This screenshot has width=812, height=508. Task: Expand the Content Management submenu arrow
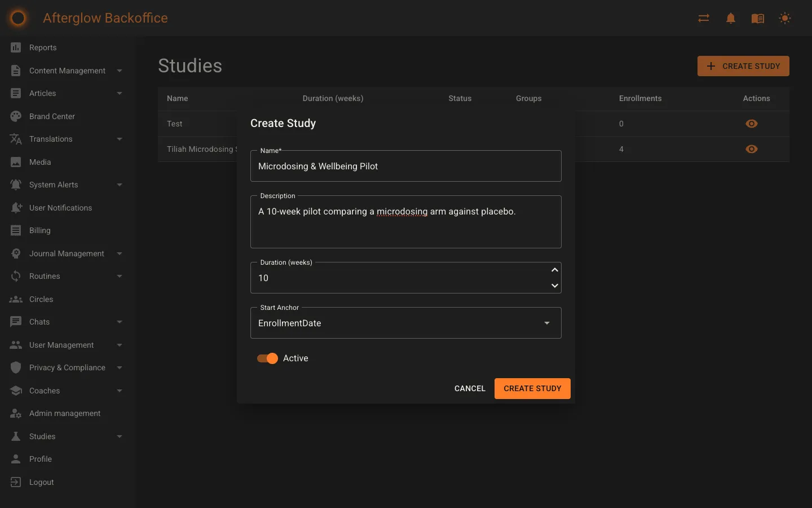coord(120,71)
